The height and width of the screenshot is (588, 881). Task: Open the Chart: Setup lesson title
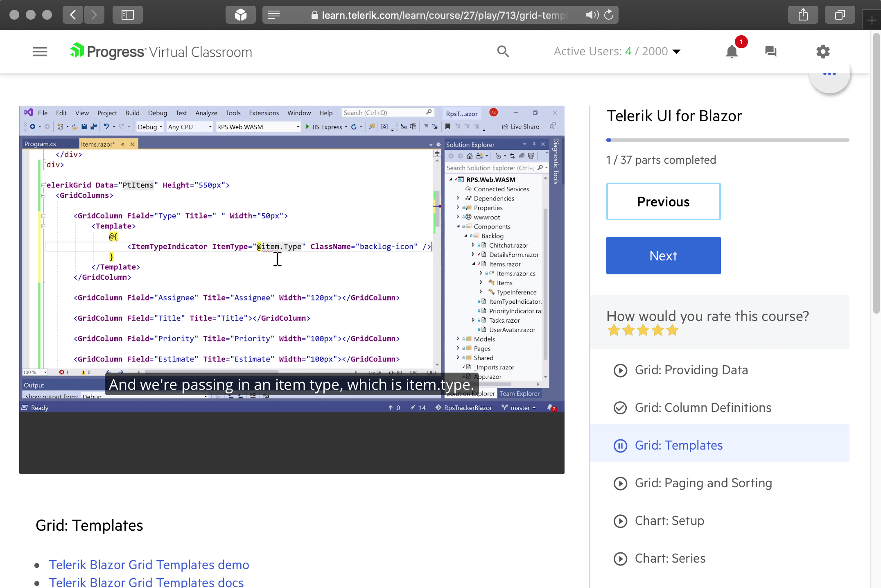tap(669, 520)
